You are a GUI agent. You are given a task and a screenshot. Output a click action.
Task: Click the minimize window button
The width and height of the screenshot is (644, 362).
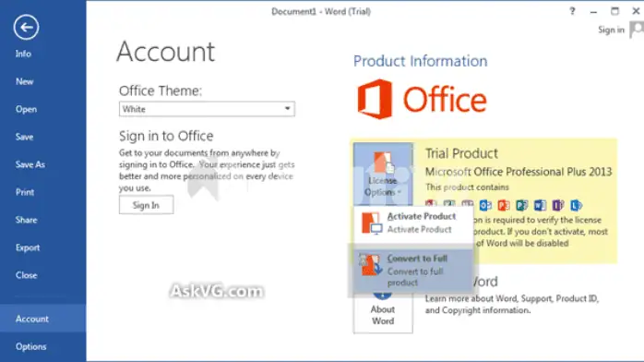[x=593, y=11]
